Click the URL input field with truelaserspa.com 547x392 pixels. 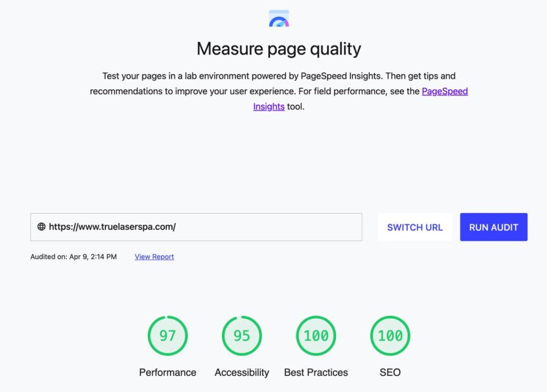[196, 227]
